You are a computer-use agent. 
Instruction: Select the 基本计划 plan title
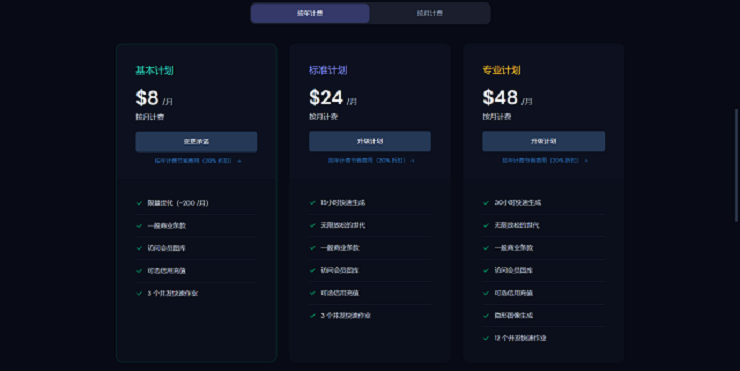click(154, 70)
